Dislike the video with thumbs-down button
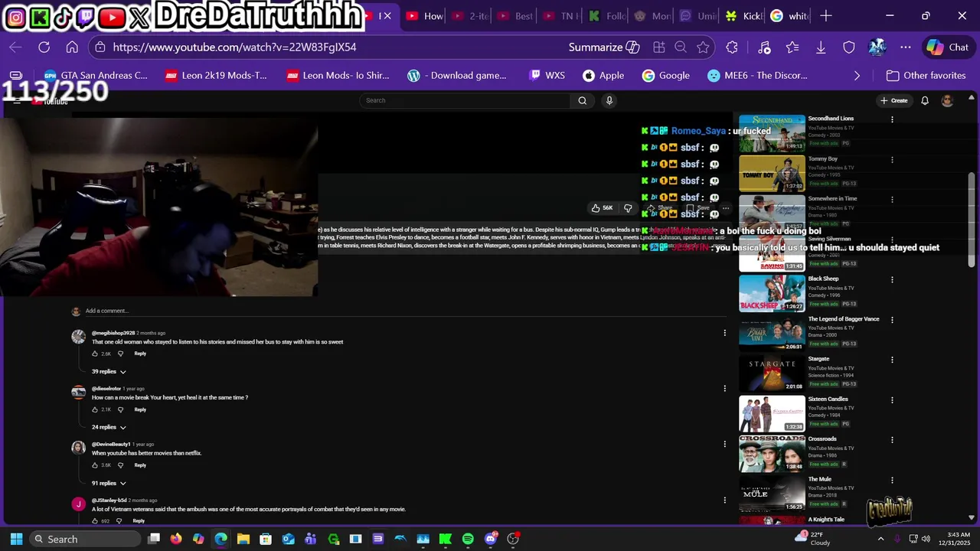The width and height of the screenshot is (980, 551). tap(628, 208)
